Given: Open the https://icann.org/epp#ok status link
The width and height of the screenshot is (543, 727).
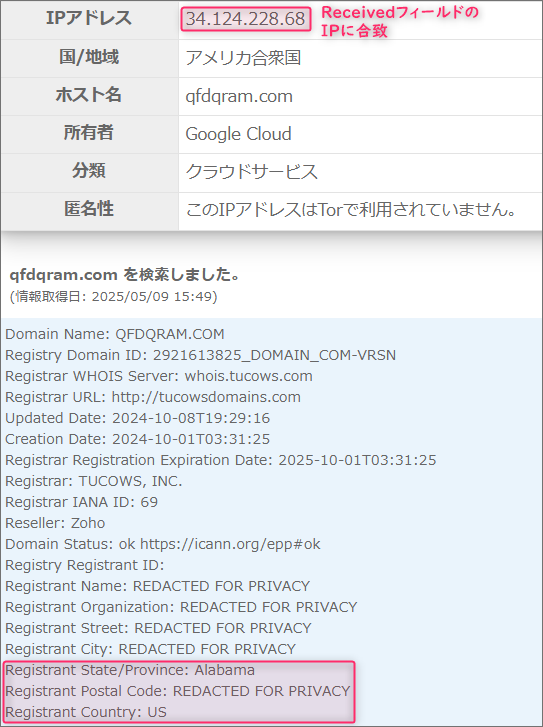Looking at the screenshot, I should click(x=230, y=544).
